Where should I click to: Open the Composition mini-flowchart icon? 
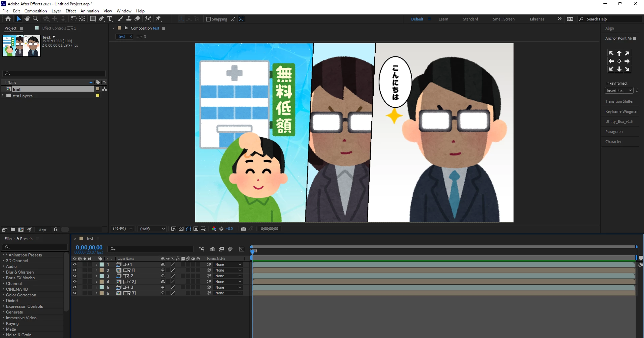click(201, 249)
